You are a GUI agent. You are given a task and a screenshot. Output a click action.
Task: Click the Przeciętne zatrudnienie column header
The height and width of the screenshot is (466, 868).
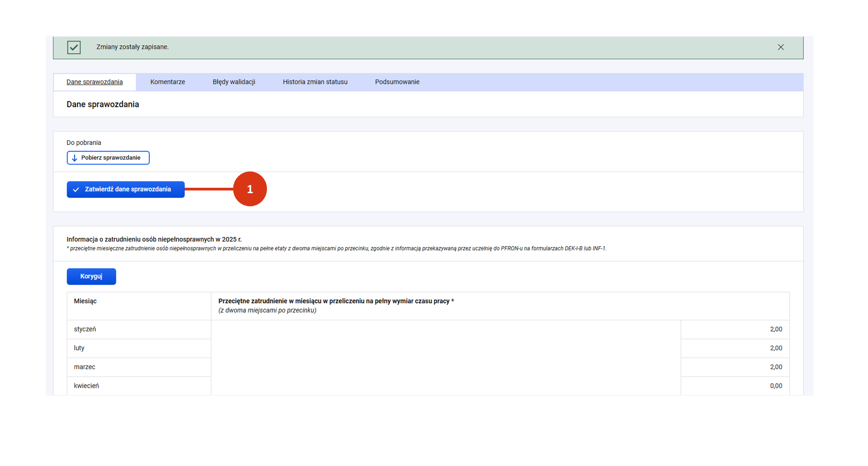point(336,301)
